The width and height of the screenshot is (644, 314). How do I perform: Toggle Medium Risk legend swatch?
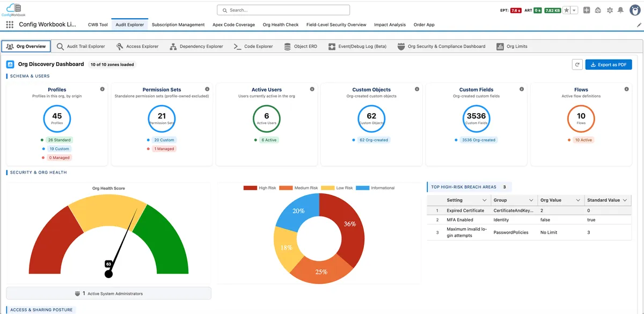point(286,188)
